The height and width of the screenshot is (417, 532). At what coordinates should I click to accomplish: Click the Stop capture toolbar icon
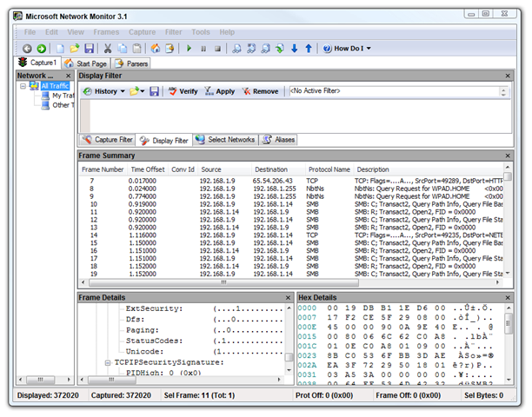[217, 49]
